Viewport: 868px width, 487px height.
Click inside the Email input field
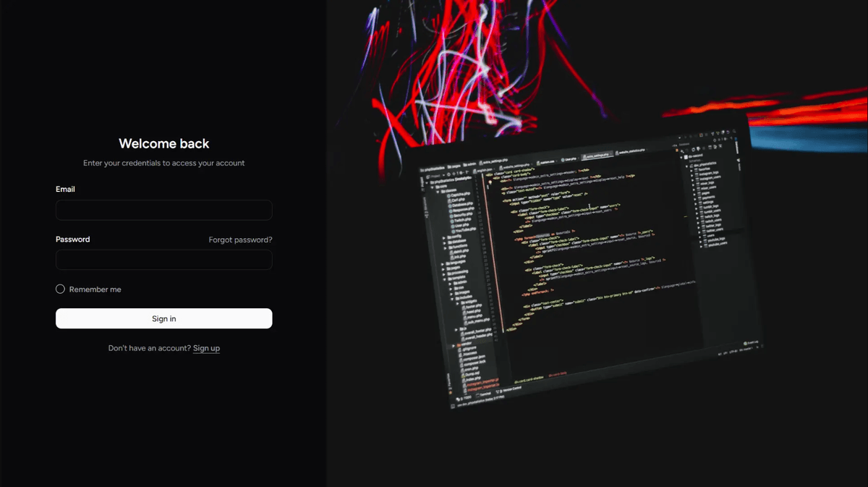tap(163, 210)
